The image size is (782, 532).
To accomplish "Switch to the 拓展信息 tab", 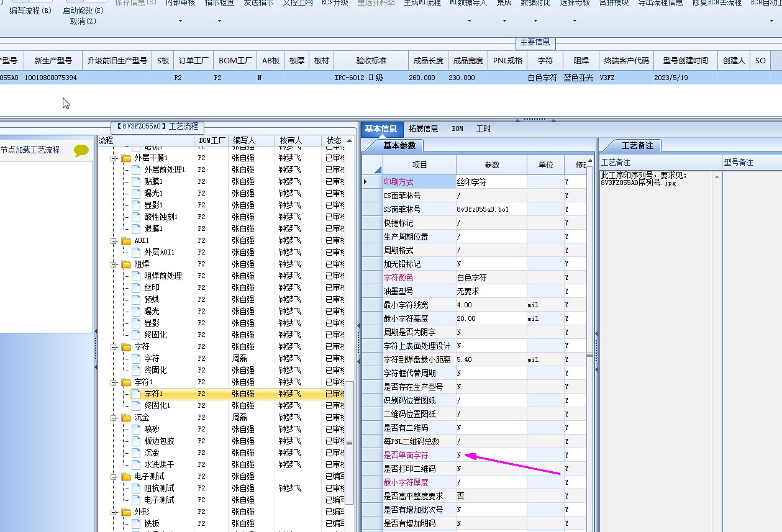I will (x=423, y=129).
